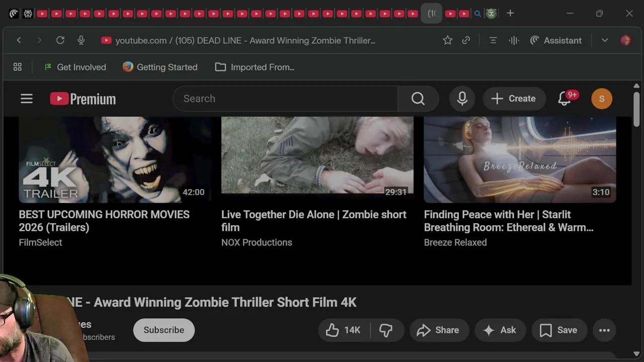Subscribe to the channel
This screenshot has width=644, height=362.
point(164,330)
